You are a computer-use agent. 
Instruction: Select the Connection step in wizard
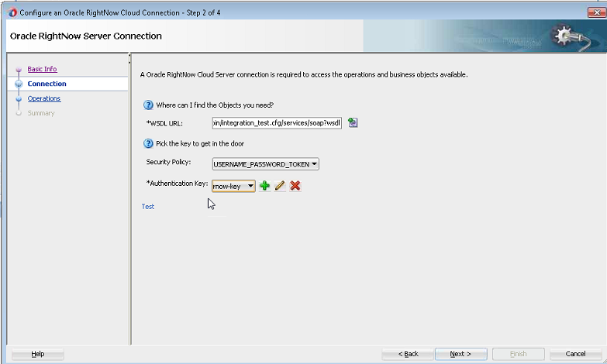pos(47,84)
